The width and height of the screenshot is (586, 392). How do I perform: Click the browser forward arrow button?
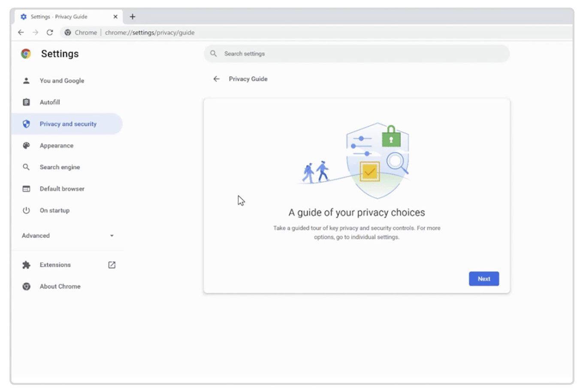pos(35,33)
